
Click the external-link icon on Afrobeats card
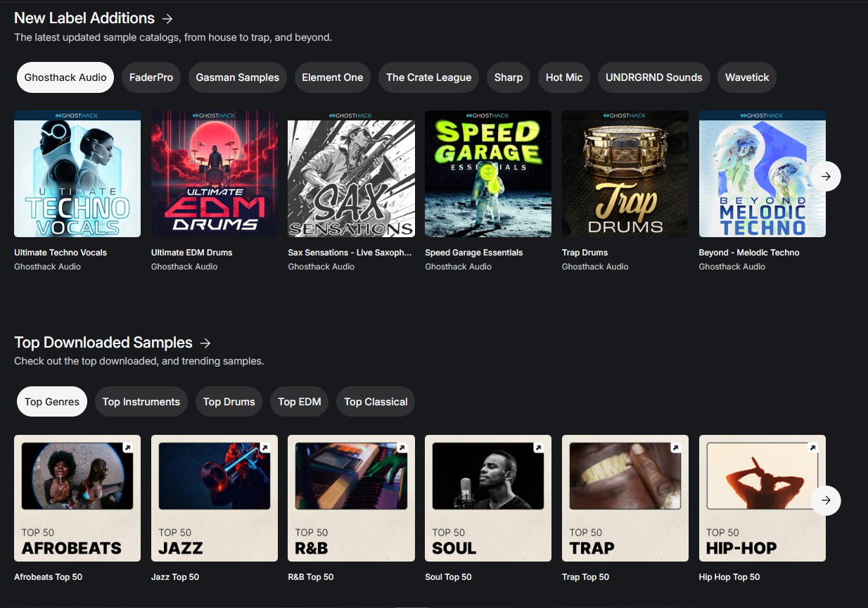pos(127,448)
